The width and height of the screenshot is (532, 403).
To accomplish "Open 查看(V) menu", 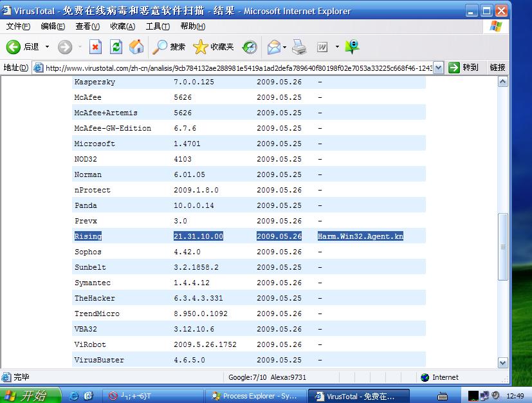I will pos(87,26).
